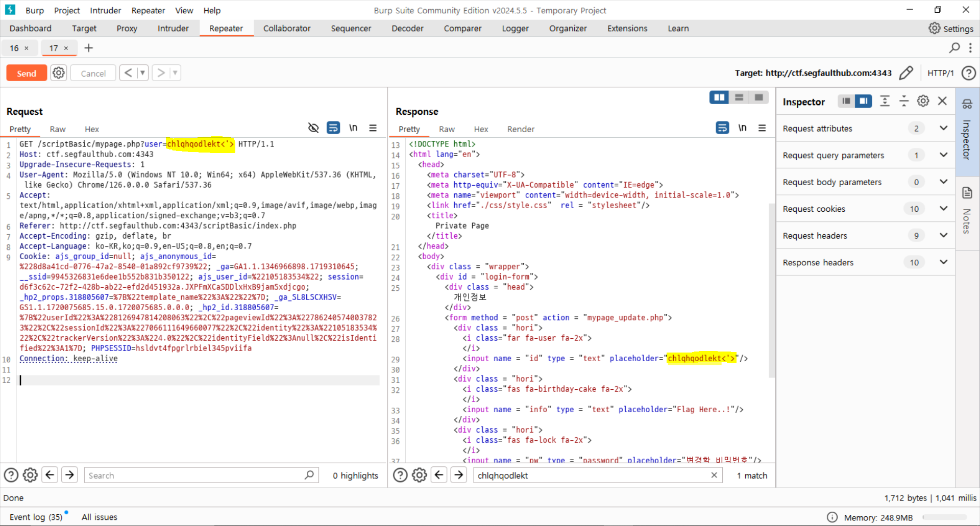Expand Request body parameters section
The width and height of the screenshot is (980, 526).
point(866,182)
